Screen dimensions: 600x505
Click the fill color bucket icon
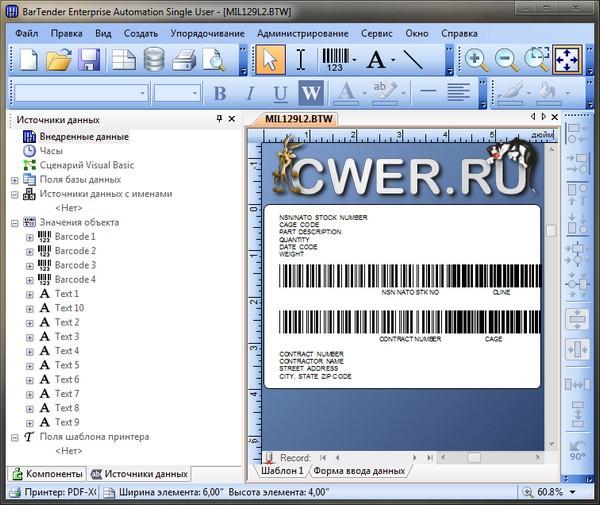549,93
